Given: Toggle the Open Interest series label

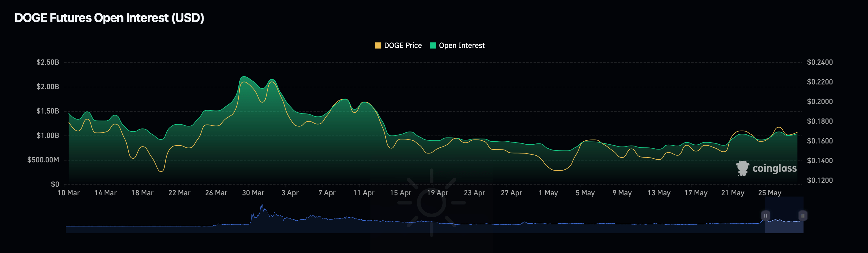Looking at the screenshot, I should tap(462, 45).
